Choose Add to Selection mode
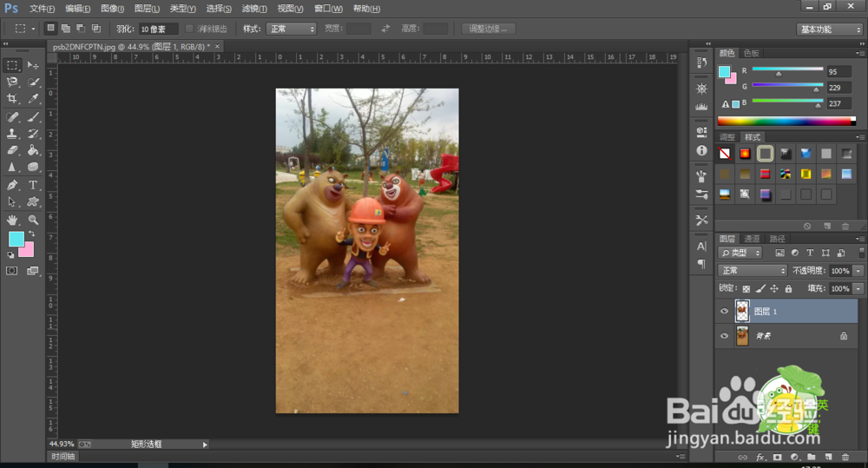868x468 pixels. point(66,29)
